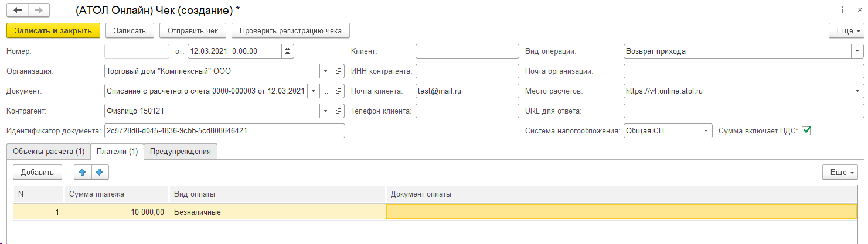Move payment row up with arrow

pos(83,172)
